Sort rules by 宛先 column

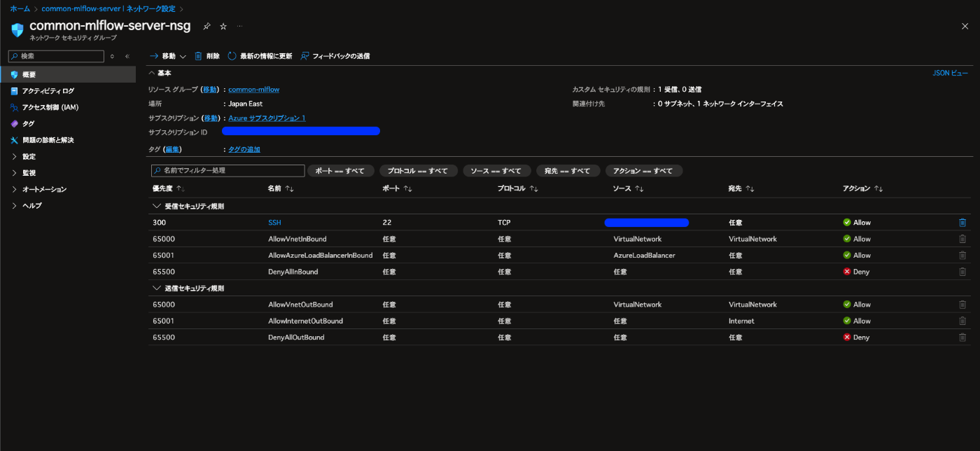tap(741, 189)
